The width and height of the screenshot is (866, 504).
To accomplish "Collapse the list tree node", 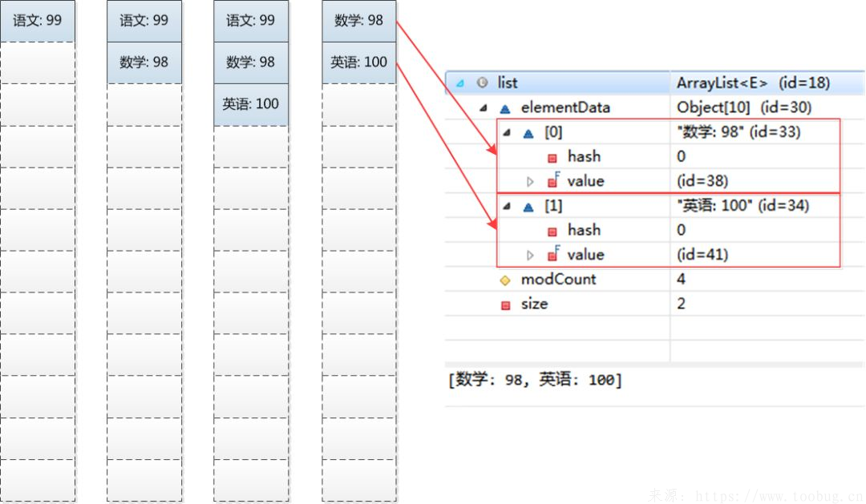I will (460, 83).
